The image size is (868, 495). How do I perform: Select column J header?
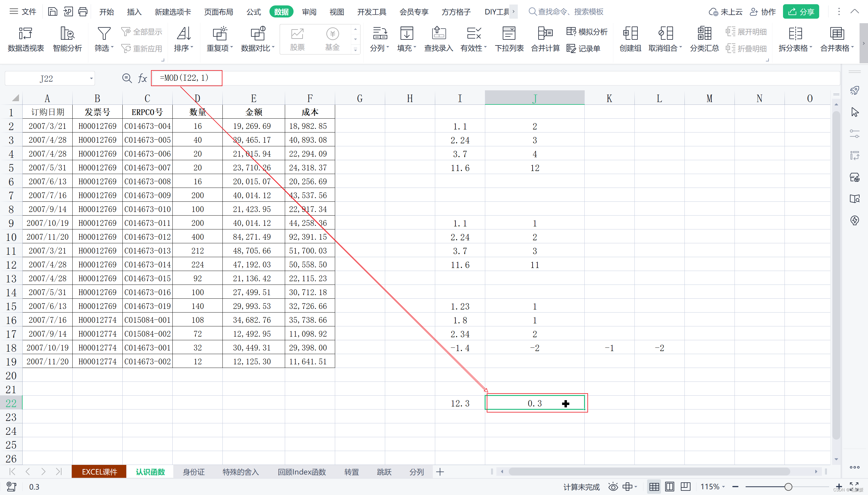coord(535,98)
